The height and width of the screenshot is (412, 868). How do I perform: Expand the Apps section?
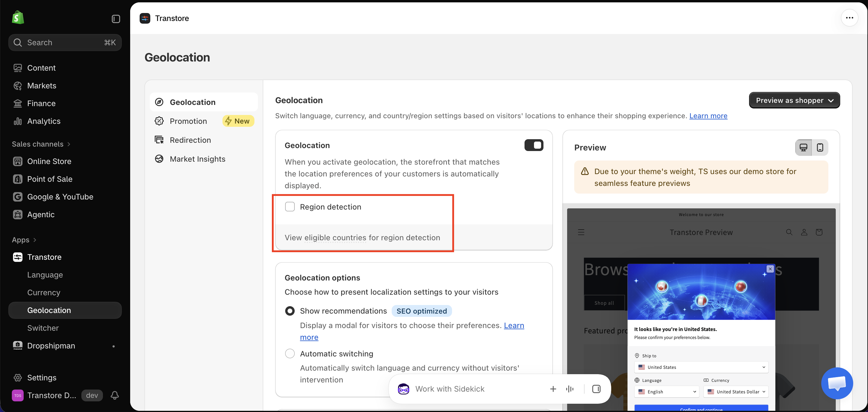(24, 240)
